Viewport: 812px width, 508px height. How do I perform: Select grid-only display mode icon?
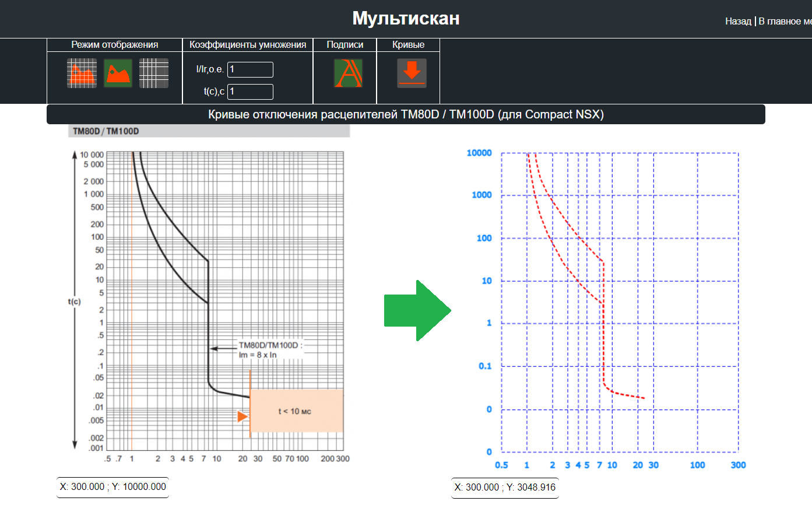pos(154,73)
